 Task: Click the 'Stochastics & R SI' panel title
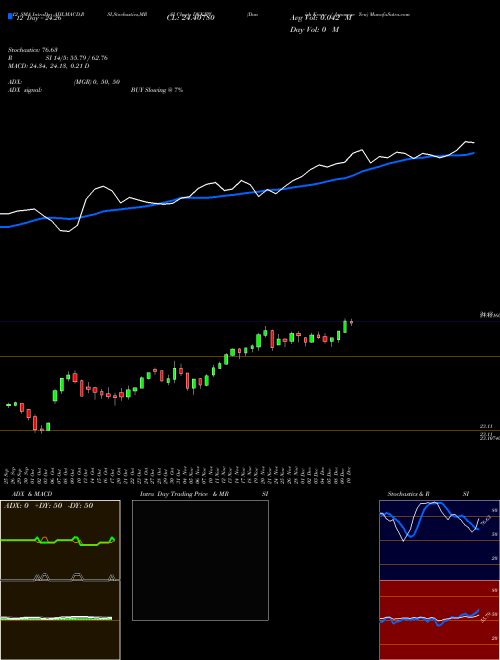pyautogui.click(x=428, y=494)
